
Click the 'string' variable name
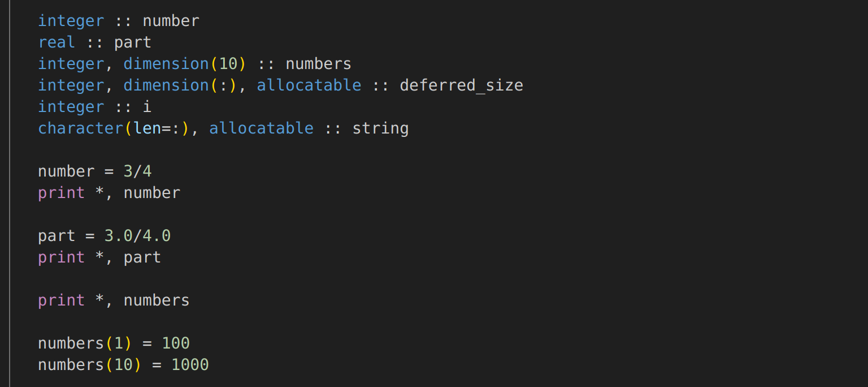pos(380,128)
